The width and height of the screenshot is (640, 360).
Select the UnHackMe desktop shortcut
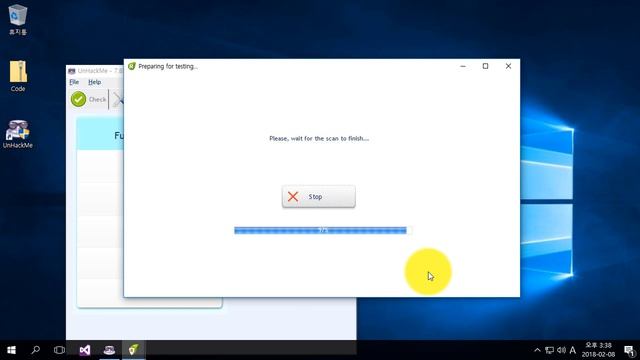18,134
